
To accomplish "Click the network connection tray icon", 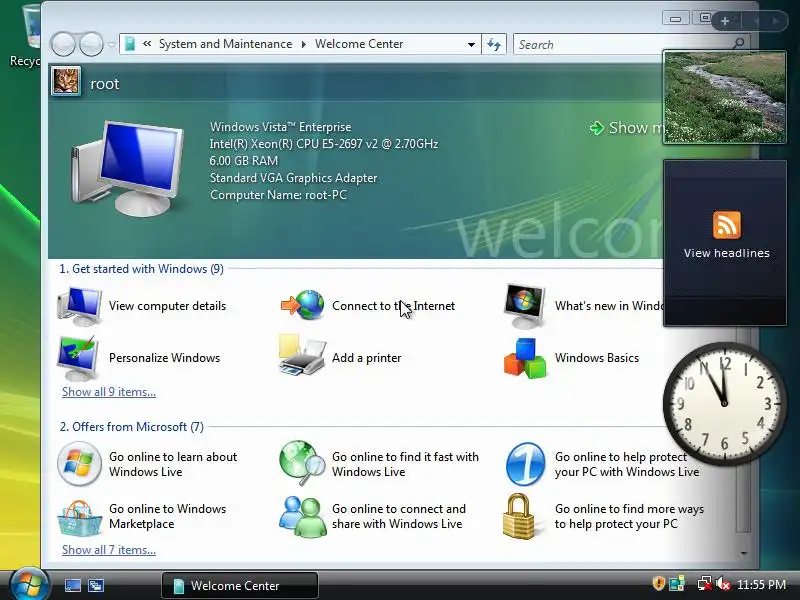I will point(705,584).
